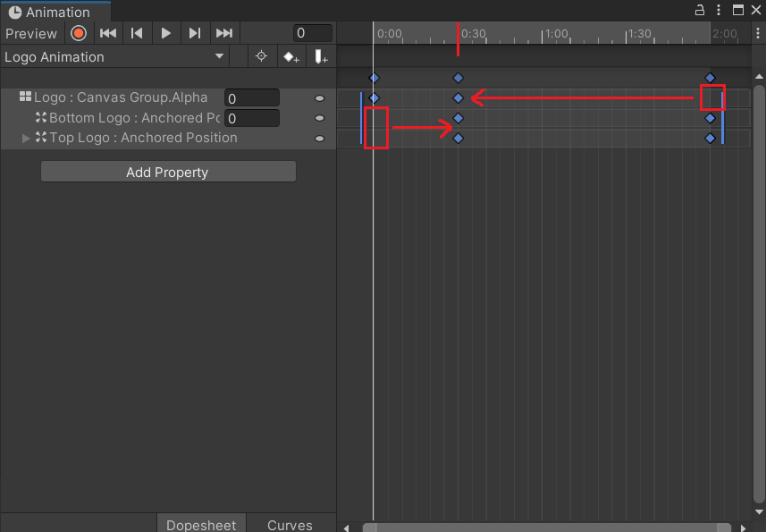Go to next keyframe
The width and height of the screenshot is (766, 532).
point(195,33)
